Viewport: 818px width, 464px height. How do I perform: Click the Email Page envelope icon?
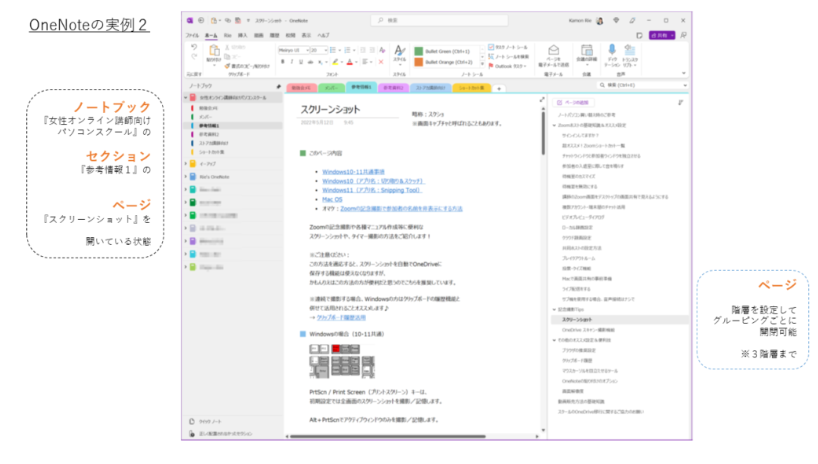[x=553, y=49]
